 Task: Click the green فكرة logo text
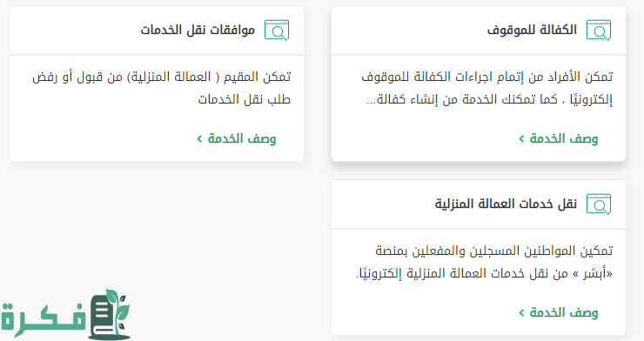tap(44, 319)
